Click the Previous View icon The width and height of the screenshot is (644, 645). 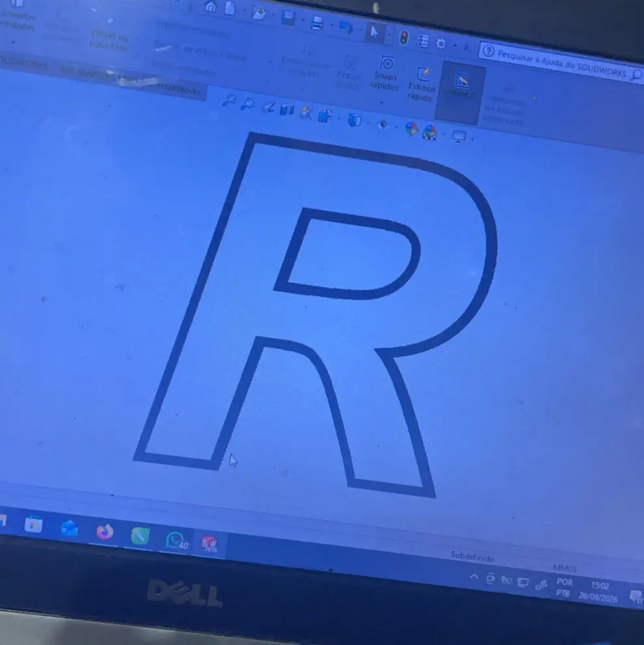pyautogui.click(x=268, y=107)
